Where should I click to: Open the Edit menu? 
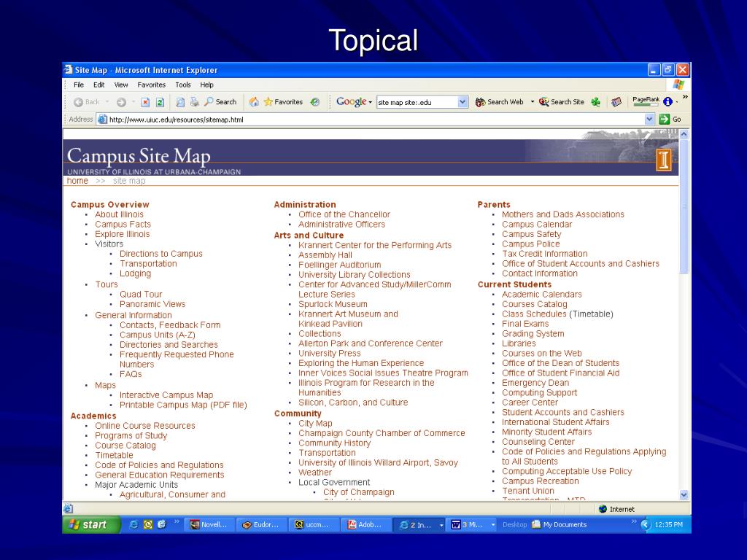pos(98,85)
